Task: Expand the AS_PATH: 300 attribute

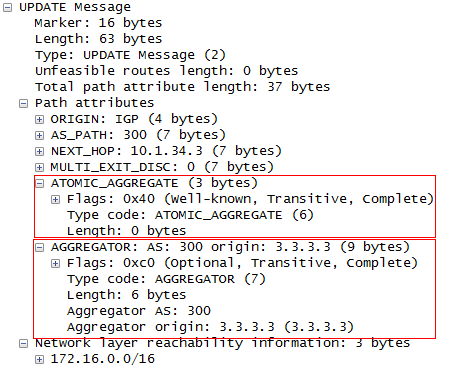Action: coord(39,136)
